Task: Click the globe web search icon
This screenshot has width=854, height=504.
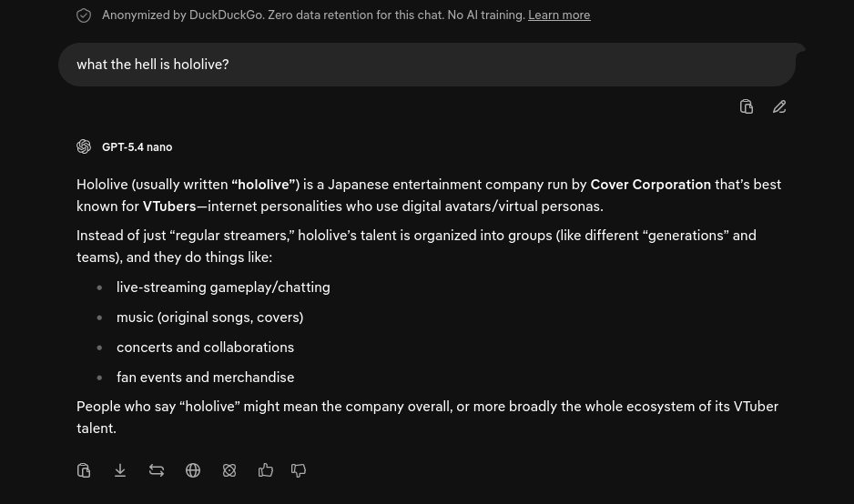Action: (x=193, y=470)
